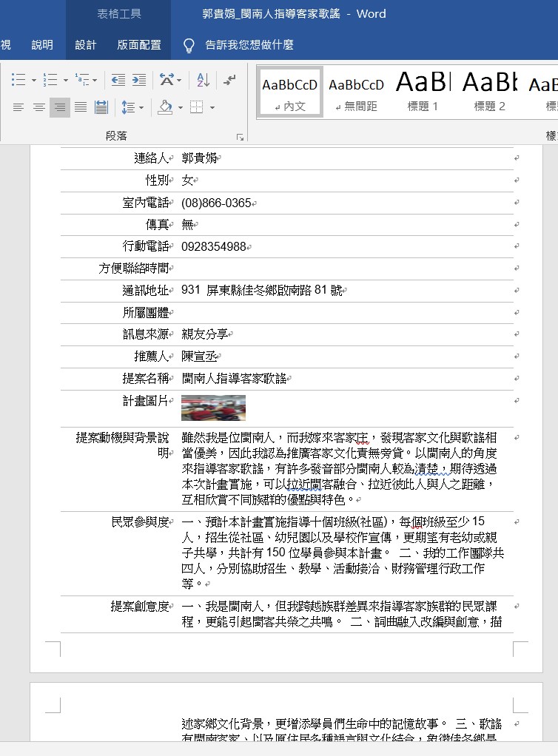Align text right
Screen dimensions: 558x756
coord(60,107)
